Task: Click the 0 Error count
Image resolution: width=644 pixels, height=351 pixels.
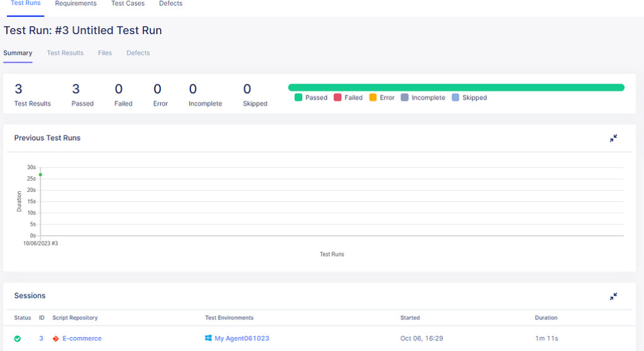Action: (157, 89)
